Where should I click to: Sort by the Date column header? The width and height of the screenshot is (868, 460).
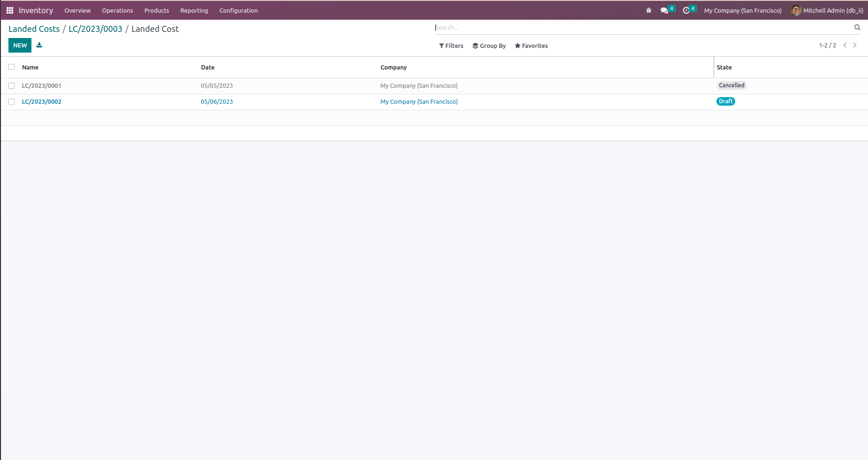208,67
